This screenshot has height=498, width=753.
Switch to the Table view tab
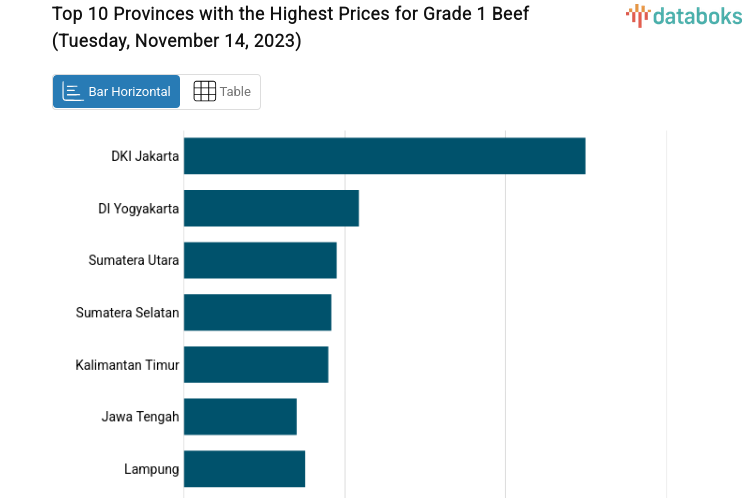point(221,92)
